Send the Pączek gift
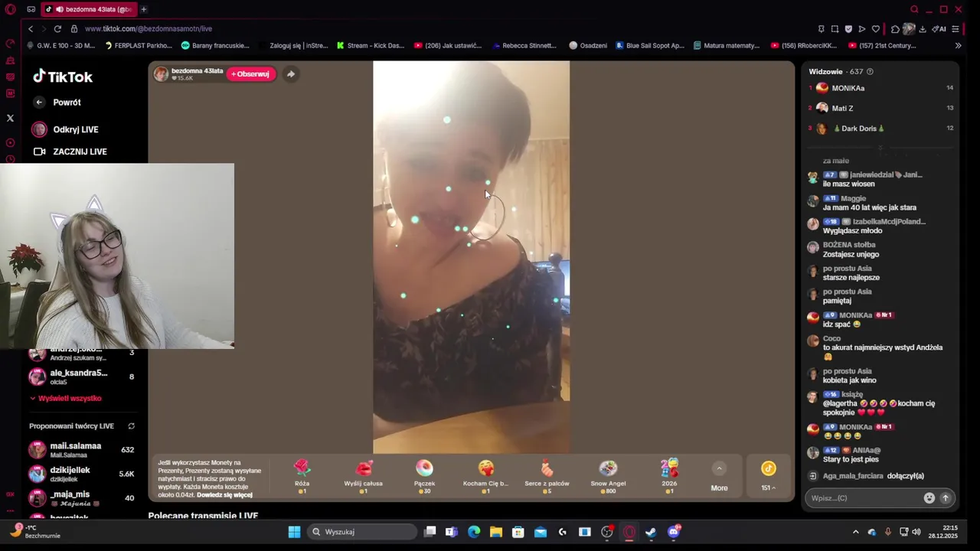Screen dimensions: 980x551 click(424, 475)
